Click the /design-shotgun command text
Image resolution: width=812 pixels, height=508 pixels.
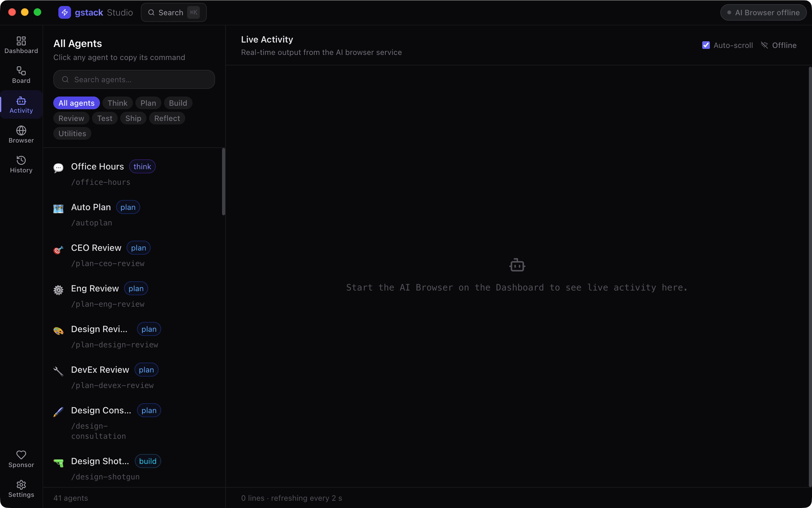pos(105,477)
